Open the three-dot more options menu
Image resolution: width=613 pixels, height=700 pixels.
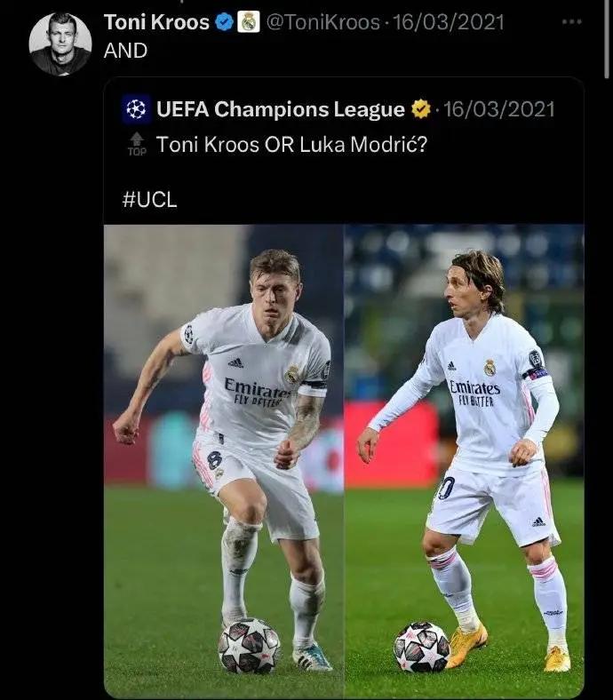(571, 21)
